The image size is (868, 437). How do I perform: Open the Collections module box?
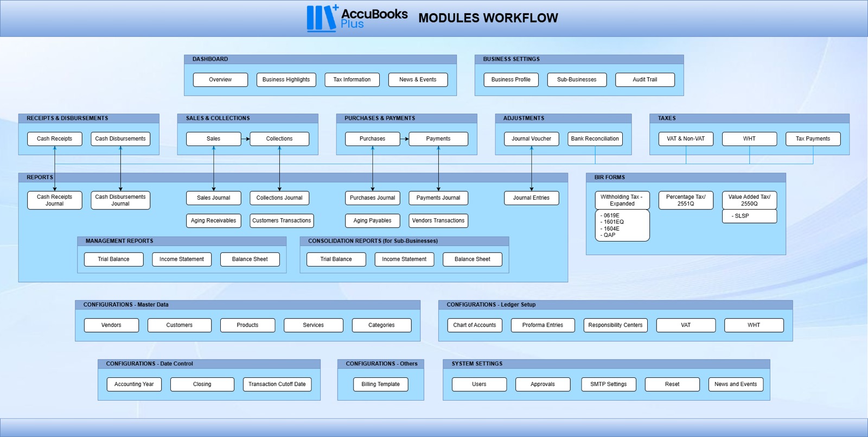[x=279, y=139]
